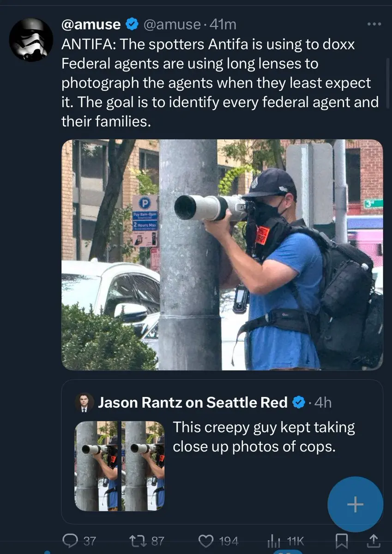
Task: Open the photographer image in the tweet
Action: tap(222, 255)
